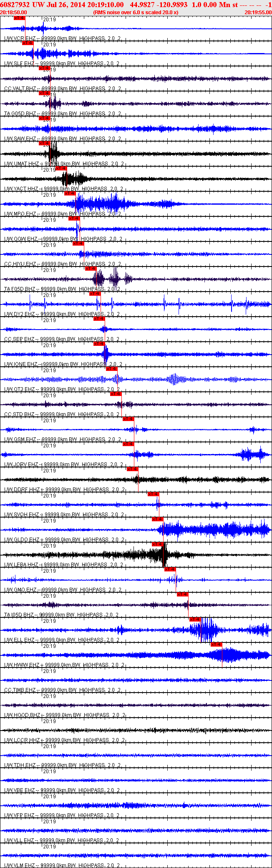Select the UW.IONE EHZ station label
The width and height of the screenshot is (272, 868).
pos(21,364)
